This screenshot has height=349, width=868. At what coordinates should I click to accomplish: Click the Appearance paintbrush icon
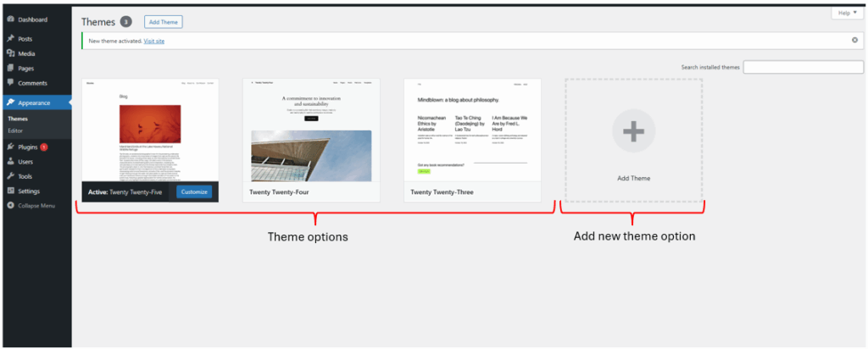click(10, 102)
